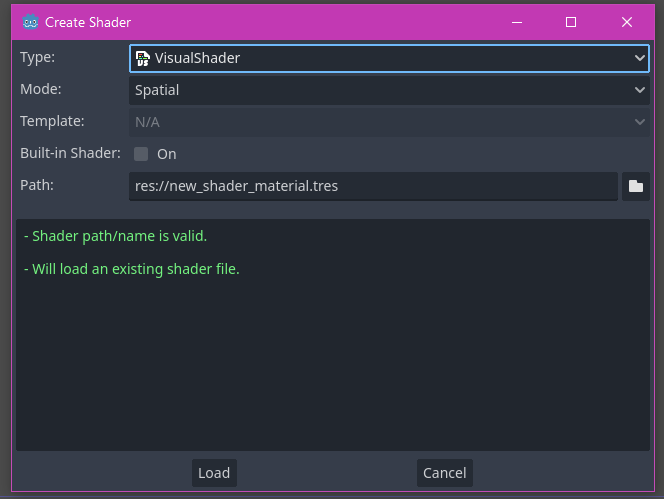
Task: Open folder browser next to Path field
Action: point(636,186)
